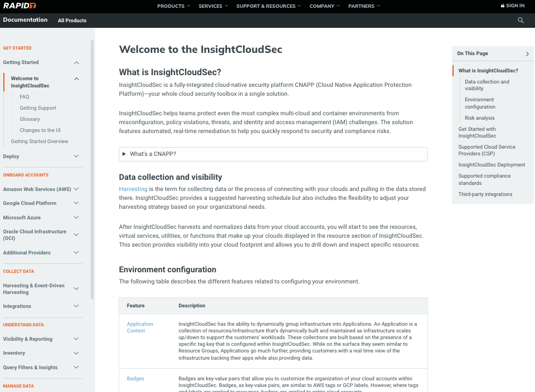Click the Rapid7 logo
Screen dimensions: 535x392
[19, 6]
